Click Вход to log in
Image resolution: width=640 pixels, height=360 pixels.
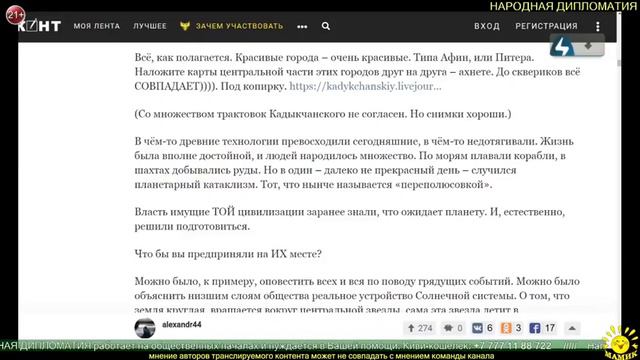487,26
